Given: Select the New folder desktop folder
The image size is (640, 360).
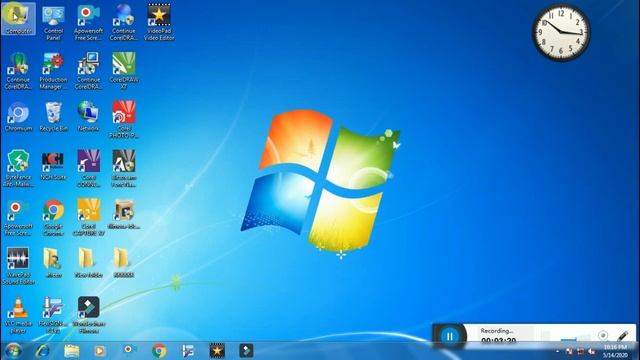Looking at the screenshot, I should click(89, 263).
